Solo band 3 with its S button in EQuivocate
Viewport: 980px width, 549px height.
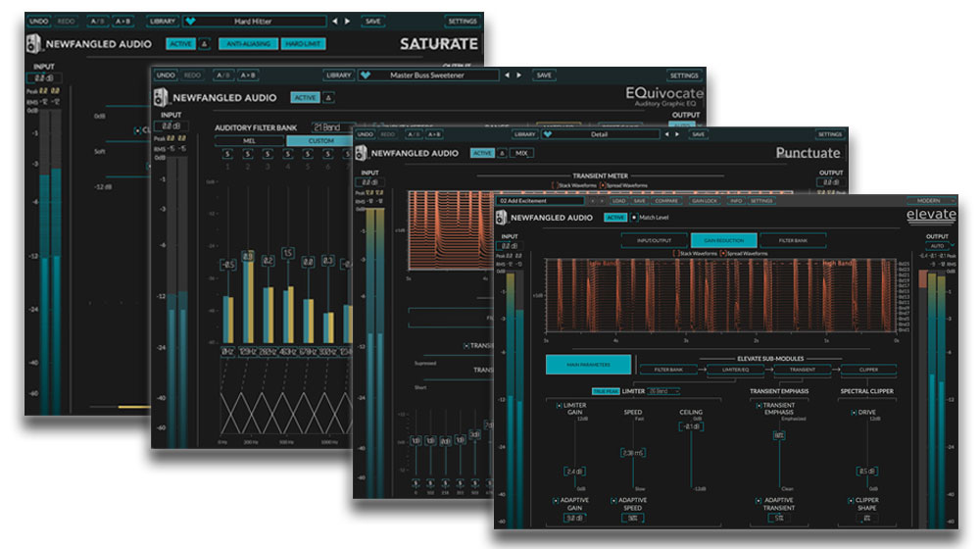[268, 154]
